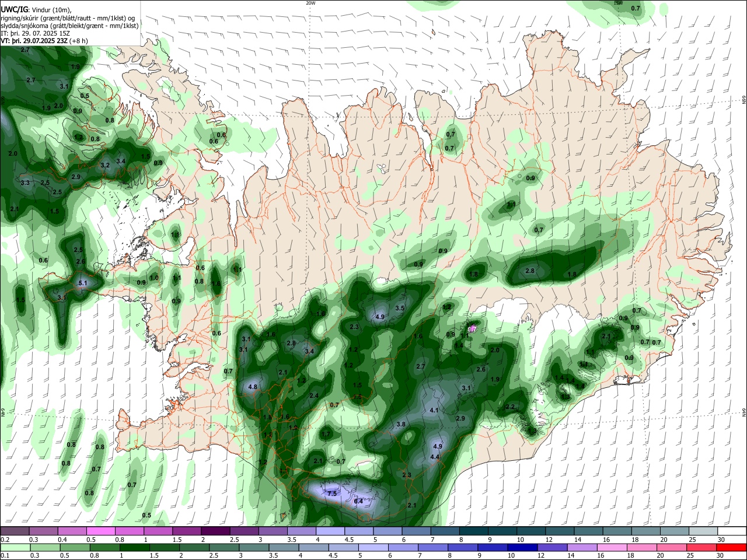Select the 2.4 precipitation value label
747x560 pixels.
313,395
